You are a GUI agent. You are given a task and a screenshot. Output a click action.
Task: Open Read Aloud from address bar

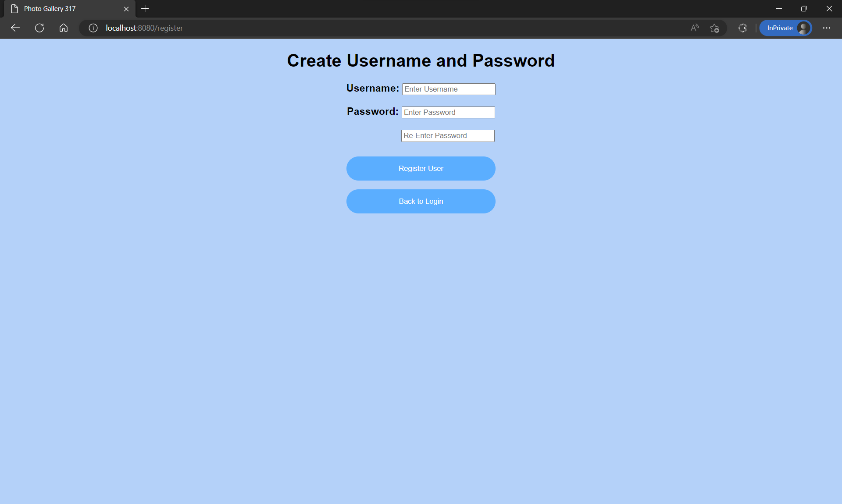click(694, 28)
